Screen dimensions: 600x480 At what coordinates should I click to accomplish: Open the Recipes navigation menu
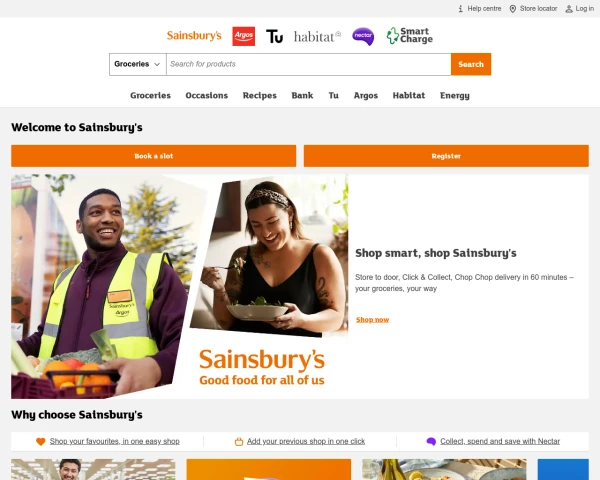pos(259,96)
